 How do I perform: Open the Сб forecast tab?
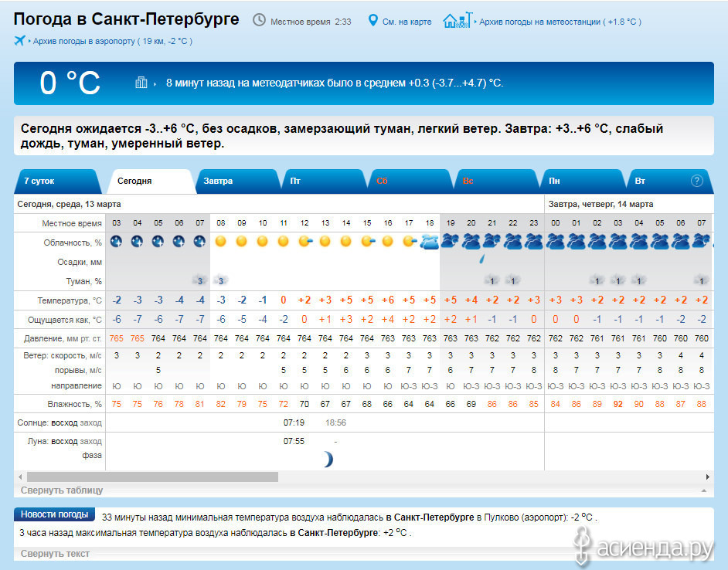pos(410,181)
